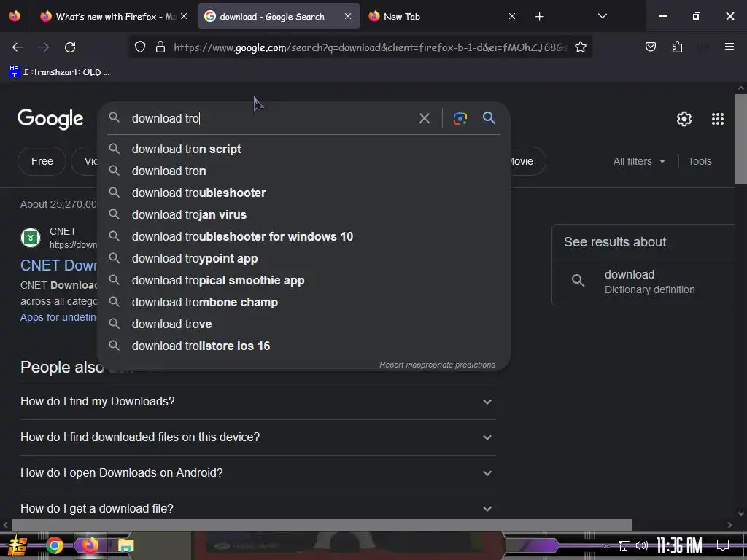Image resolution: width=747 pixels, height=560 pixels.
Task: Search by image with Google Lens
Action: (460, 118)
